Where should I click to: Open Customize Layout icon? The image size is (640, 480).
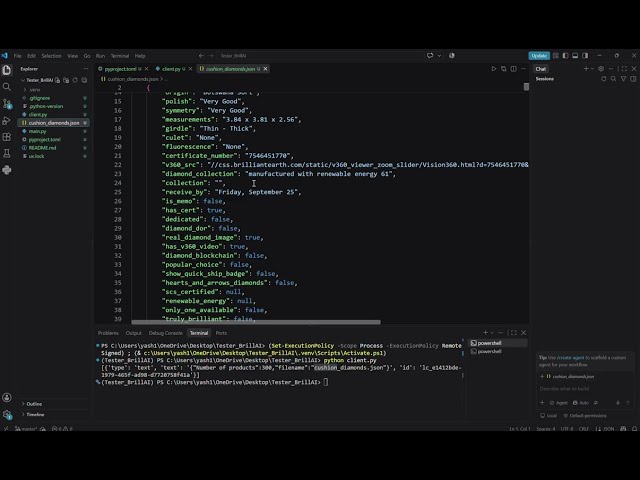[556, 56]
